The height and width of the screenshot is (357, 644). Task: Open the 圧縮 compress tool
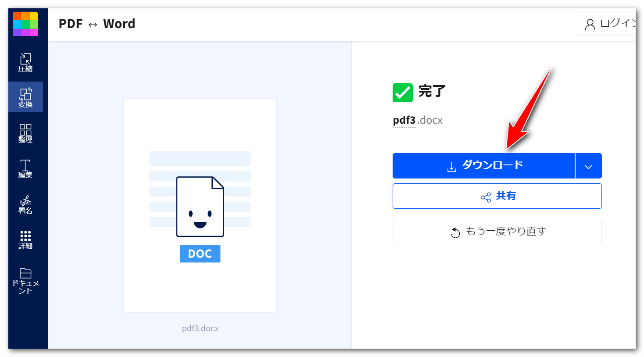[25, 62]
